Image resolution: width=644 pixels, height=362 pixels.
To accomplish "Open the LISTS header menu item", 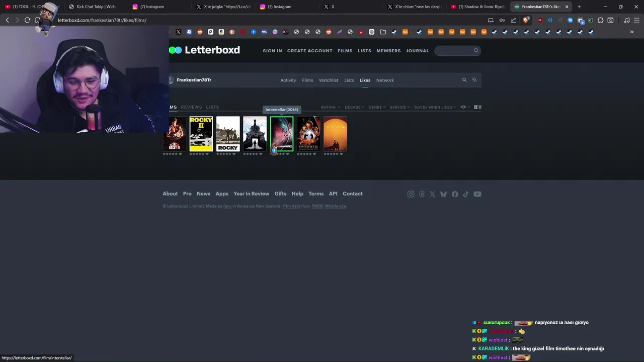I will tap(364, 51).
